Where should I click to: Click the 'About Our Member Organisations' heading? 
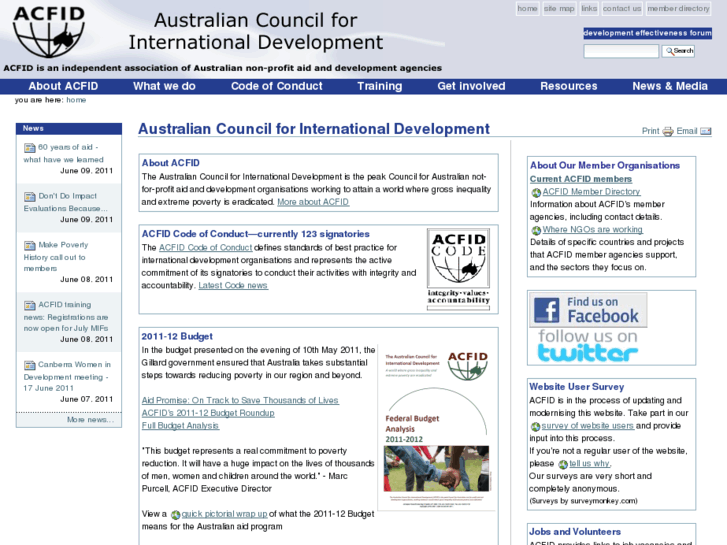pos(605,166)
